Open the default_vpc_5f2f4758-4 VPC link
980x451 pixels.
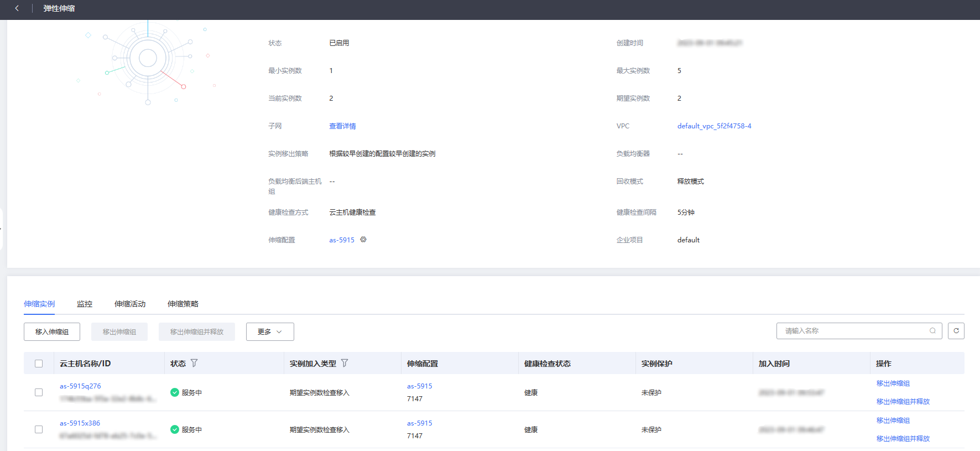[x=714, y=126]
